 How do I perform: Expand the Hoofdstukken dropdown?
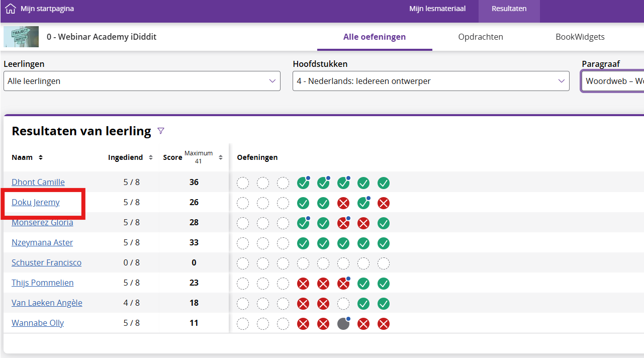pos(431,81)
